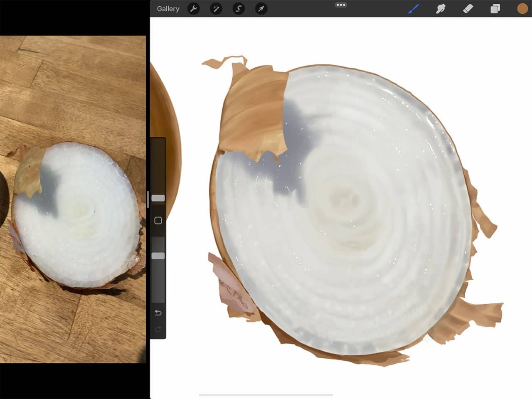The image size is (532, 399).
Task: Select the Transform arrow tool
Action: pyautogui.click(x=261, y=9)
